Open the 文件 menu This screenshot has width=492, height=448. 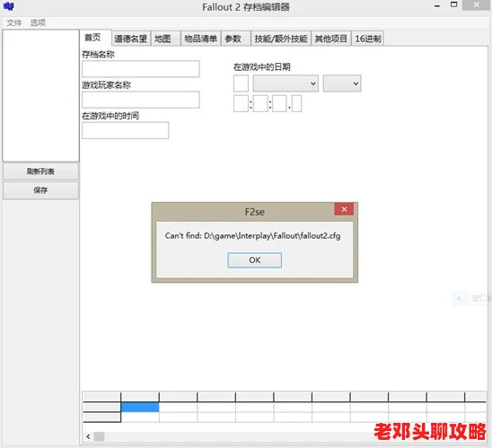14,22
